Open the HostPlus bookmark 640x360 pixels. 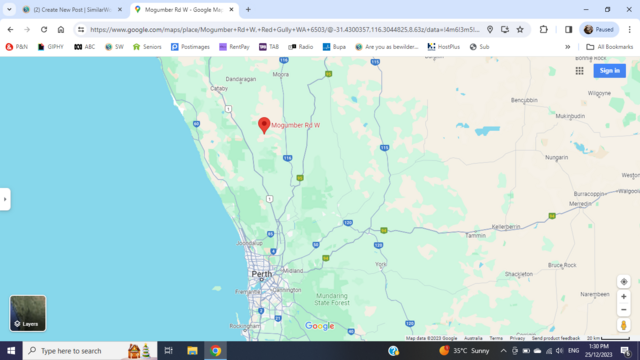tap(444, 47)
